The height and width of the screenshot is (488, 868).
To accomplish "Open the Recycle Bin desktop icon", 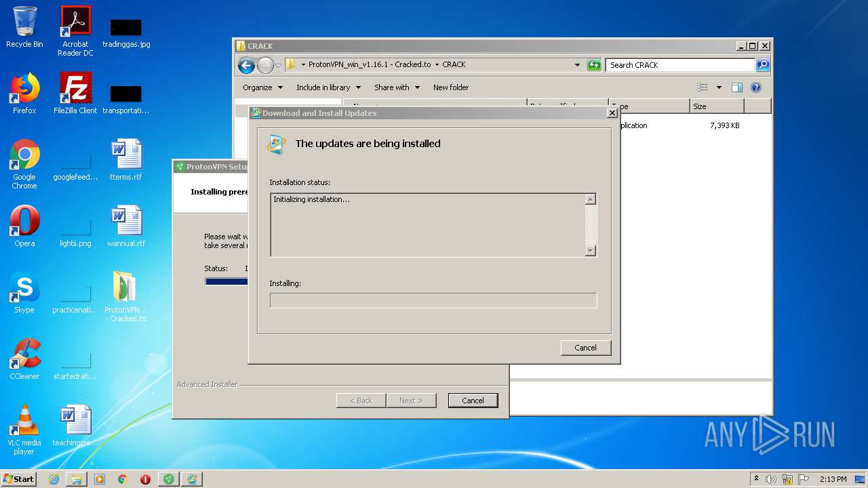I will (24, 27).
